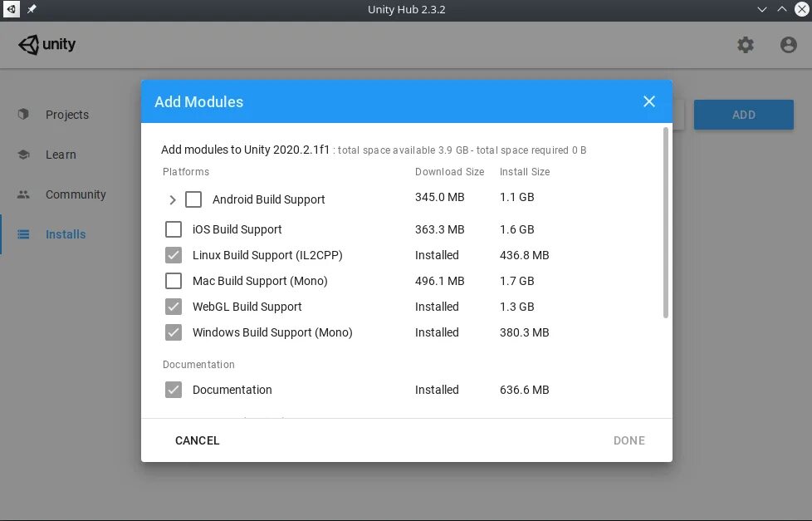Expand the Android Build Support chevron

coord(173,199)
